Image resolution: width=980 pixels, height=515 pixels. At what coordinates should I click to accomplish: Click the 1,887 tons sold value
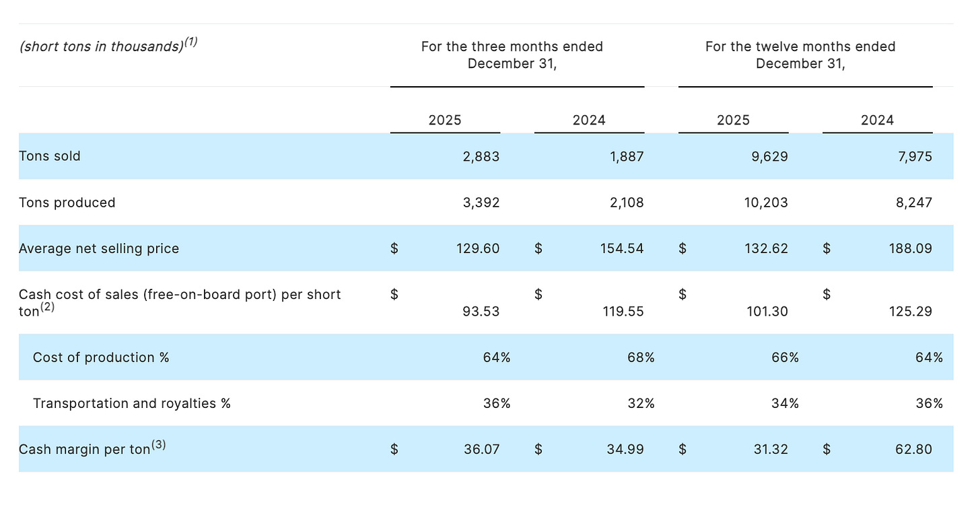tap(626, 156)
